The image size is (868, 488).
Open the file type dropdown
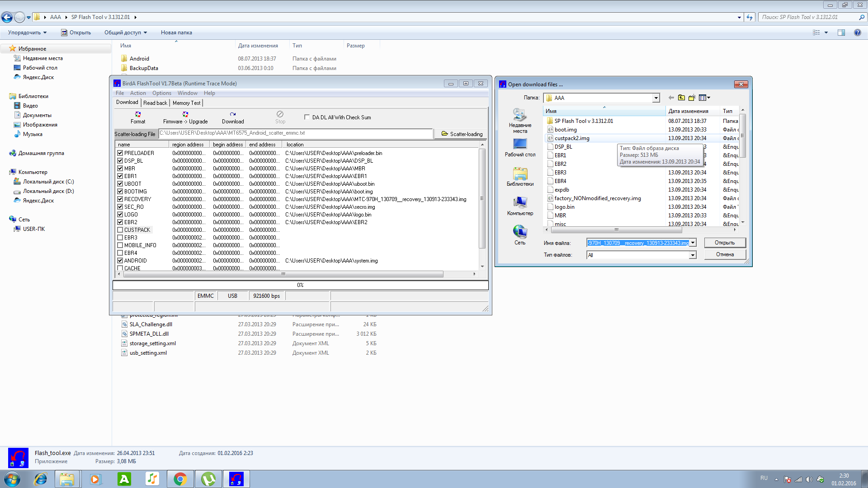click(693, 255)
